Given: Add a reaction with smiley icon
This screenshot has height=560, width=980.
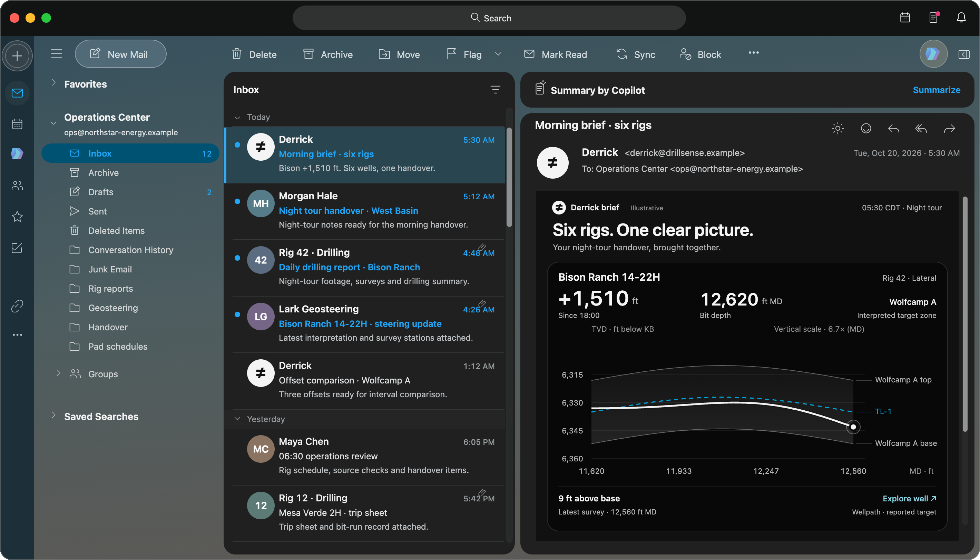Looking at the screenshot, I should click(x=866, y=128).
